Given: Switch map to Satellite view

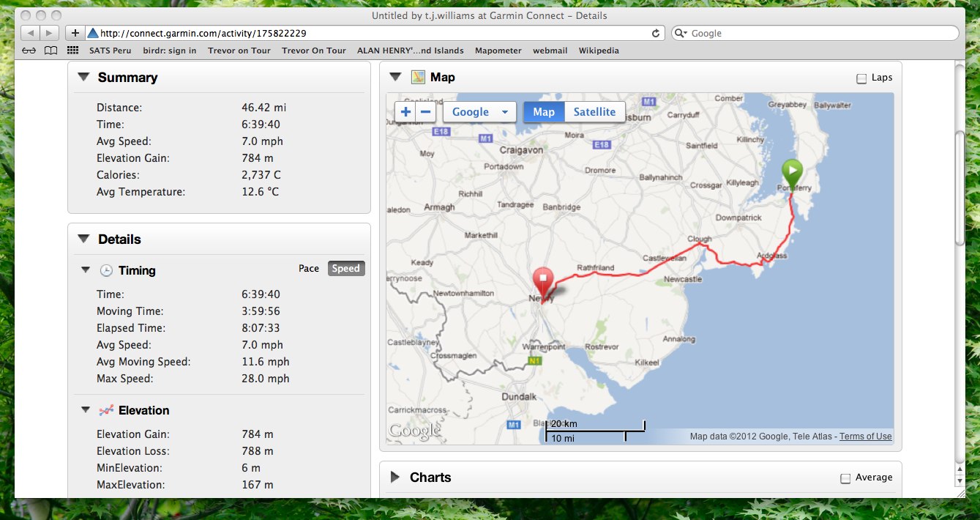Looking at the screenshot, I should pyautogui.click(x=594, y=112).
